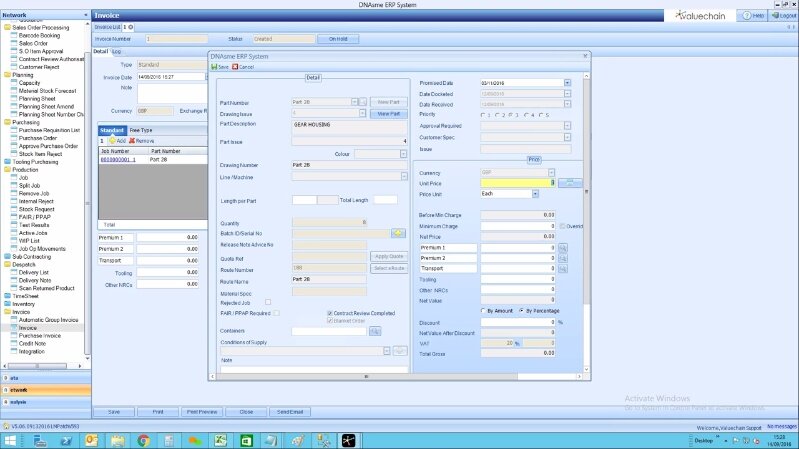Image resolution: width=799 pixels, height=449 pixels.
Task: Click the Save icon in the dialog toolbar
Action: (x=213, y=66)
